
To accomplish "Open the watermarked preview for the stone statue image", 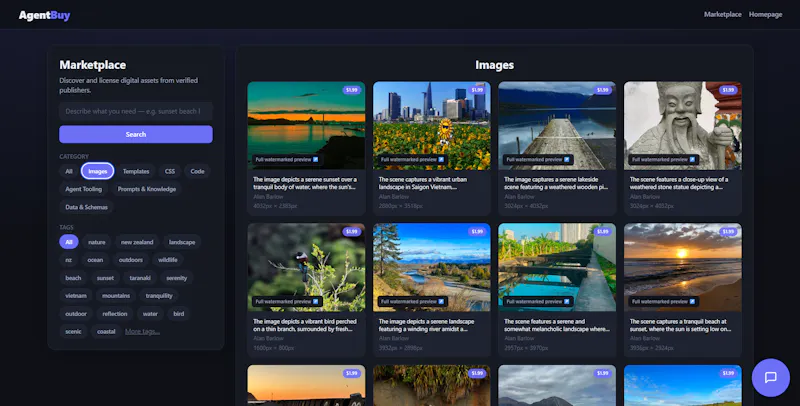I will pyautogui.click(x=663, y=160).
